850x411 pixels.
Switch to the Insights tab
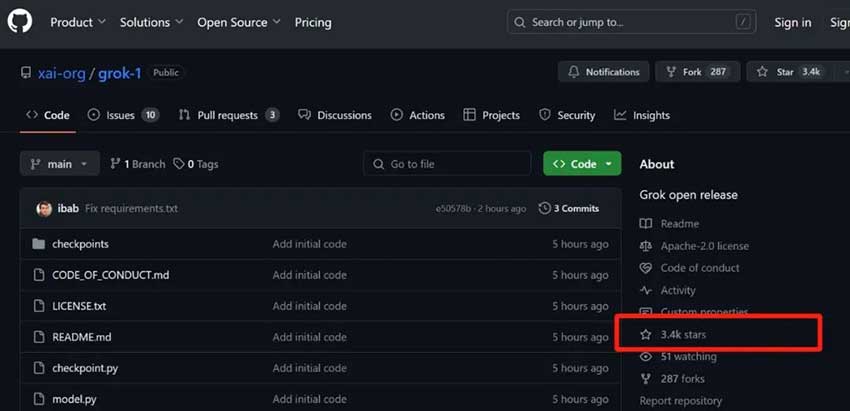coord(641,115)
